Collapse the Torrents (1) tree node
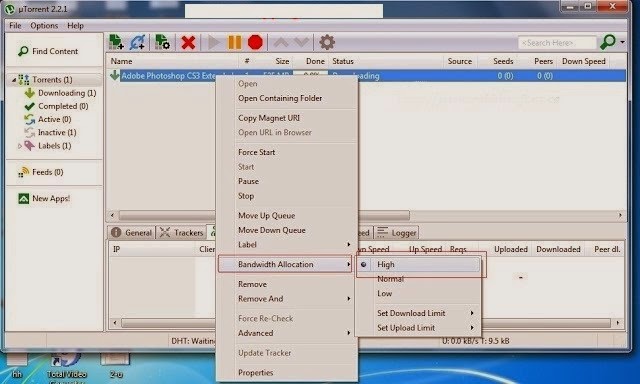The image size is (640, 384). (14, 80)
